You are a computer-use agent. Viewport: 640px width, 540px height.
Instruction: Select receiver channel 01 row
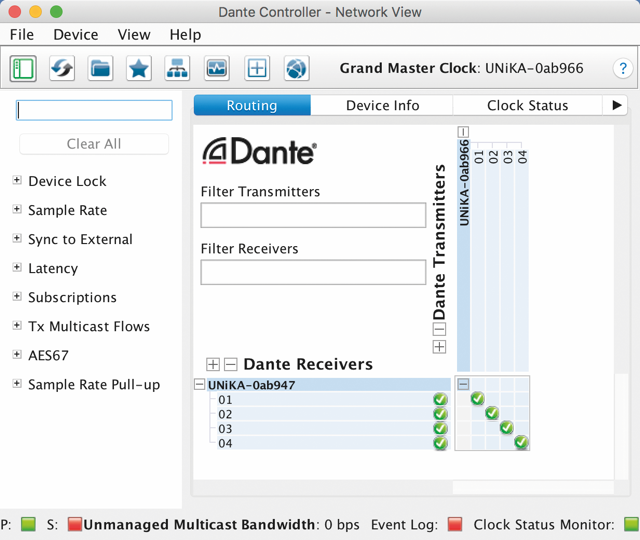(x=333, y=399)
